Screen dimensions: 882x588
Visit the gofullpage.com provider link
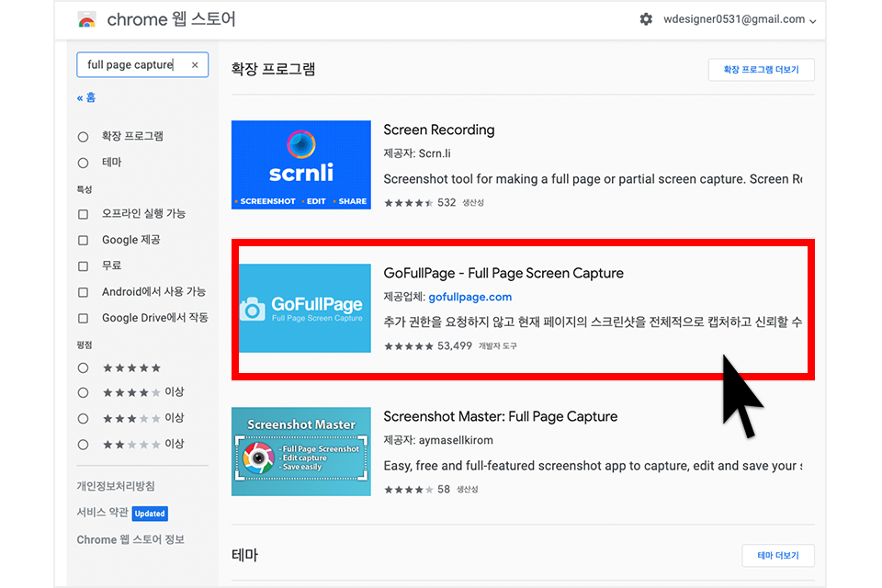click(470, 297)
